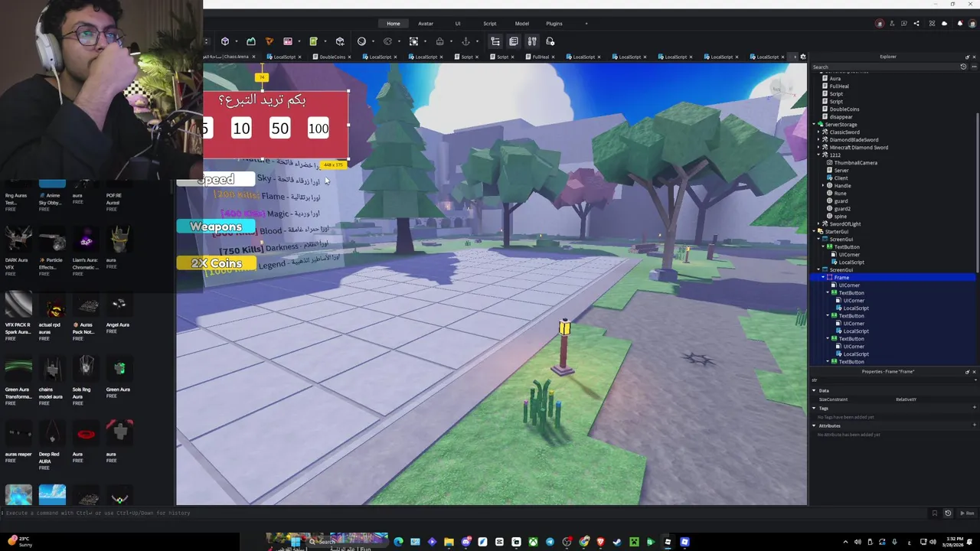Add a tag with plus icon
Screen dimensions: 980x551
[x=974, y=408]
